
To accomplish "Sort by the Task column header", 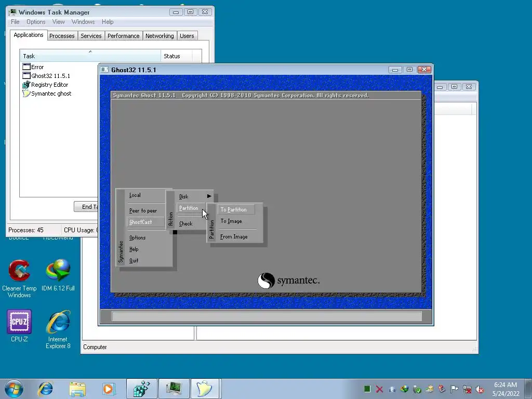I will [90, 56].
